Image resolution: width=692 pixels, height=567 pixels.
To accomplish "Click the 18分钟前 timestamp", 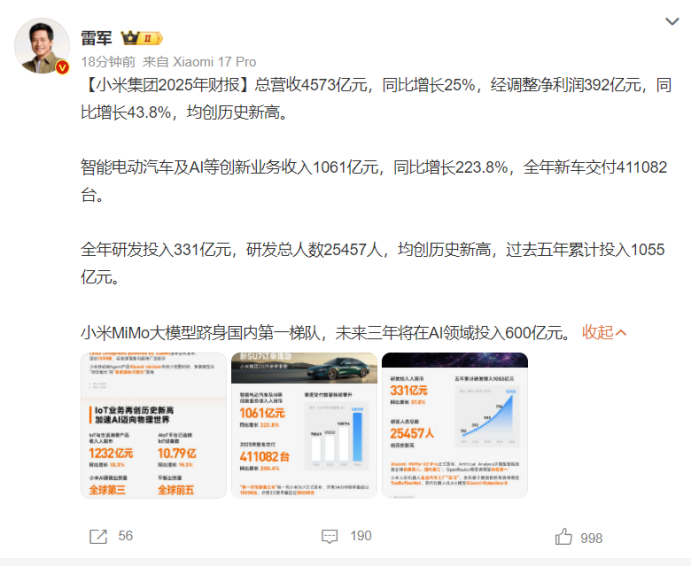I will point(108,62).
